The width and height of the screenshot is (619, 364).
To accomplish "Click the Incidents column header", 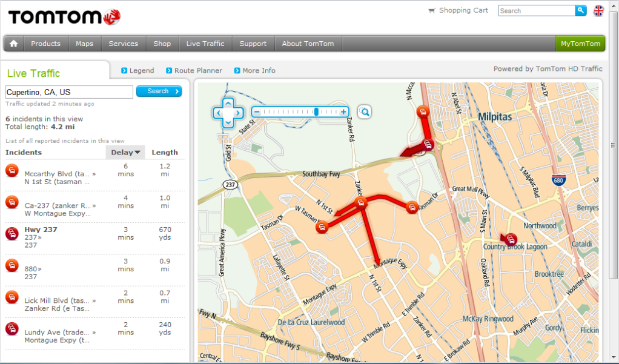I will (x=24, y=153).
